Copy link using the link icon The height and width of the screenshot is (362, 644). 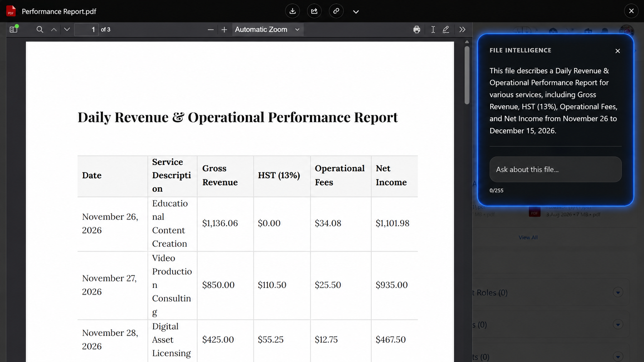click(336, 11)
